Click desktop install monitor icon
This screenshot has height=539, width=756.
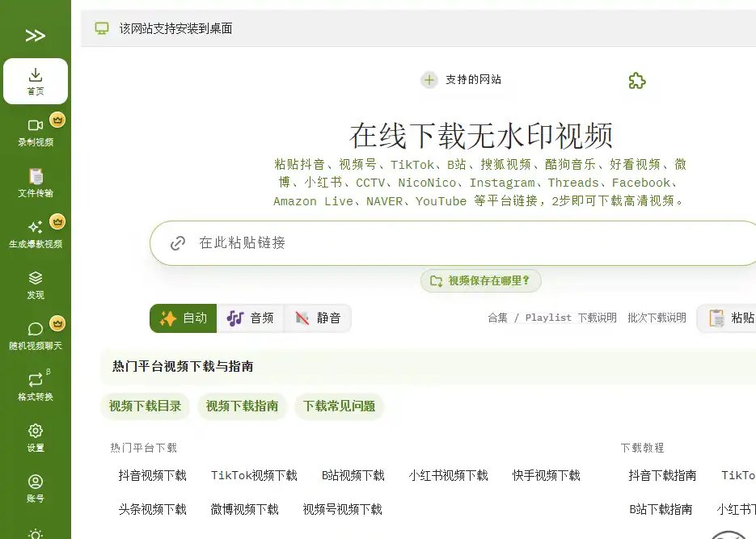(x=102, y=28)
